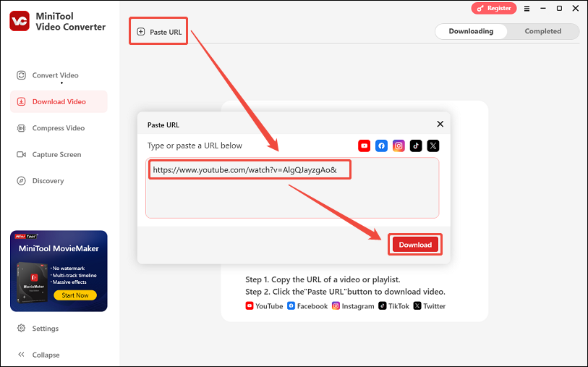The image size is (588, 367).
Task: Click the Facebook icon in Paste URL dialog
Action: pos(381,145)
